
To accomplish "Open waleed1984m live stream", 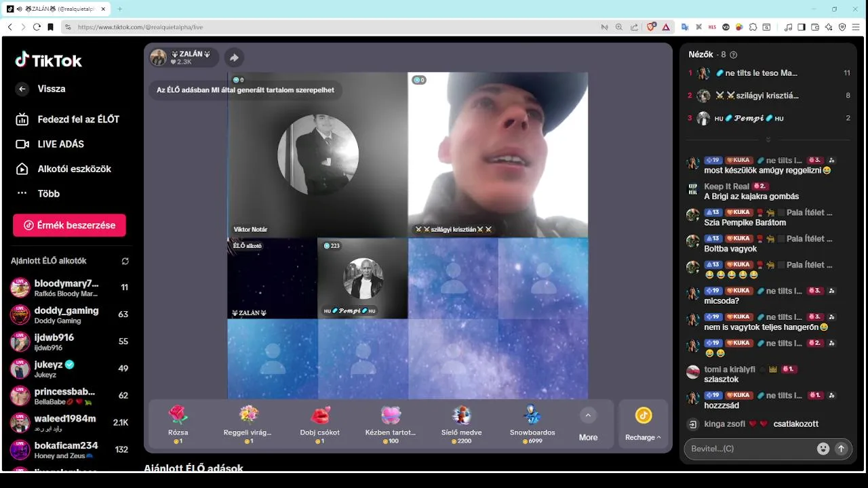I will click(69, 423).
